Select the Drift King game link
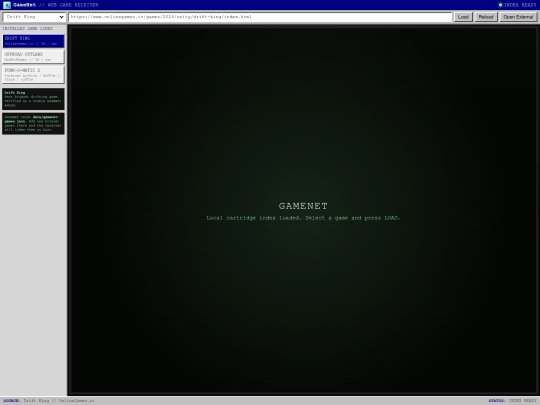Screen dimensions: 540x405 tap(33, 41)
